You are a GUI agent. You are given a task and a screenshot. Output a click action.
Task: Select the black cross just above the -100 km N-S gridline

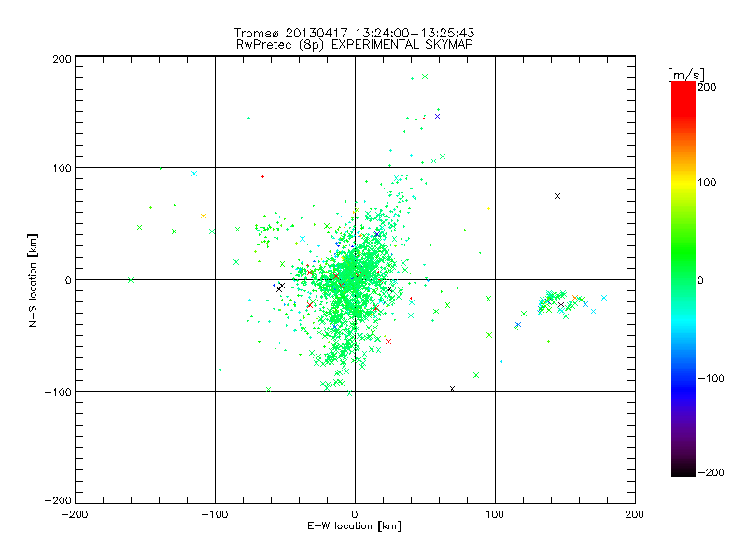pyautogui.click(x=453, y=389)
